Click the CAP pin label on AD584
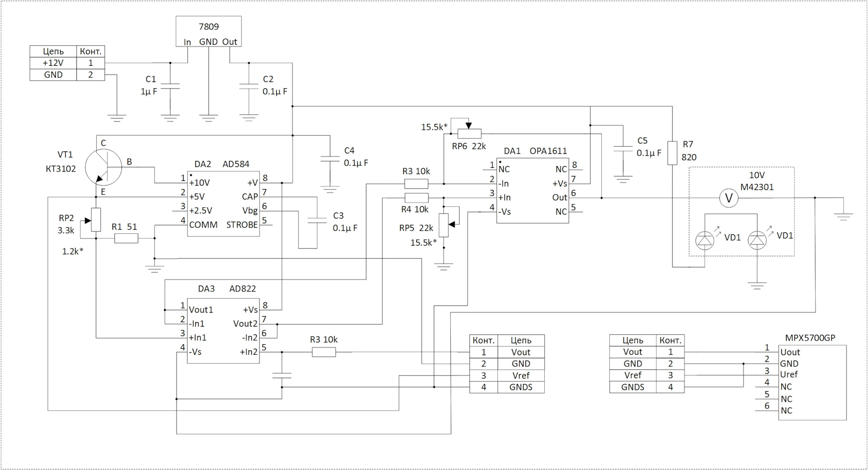 pyautogui.click(x=250, y=197)
